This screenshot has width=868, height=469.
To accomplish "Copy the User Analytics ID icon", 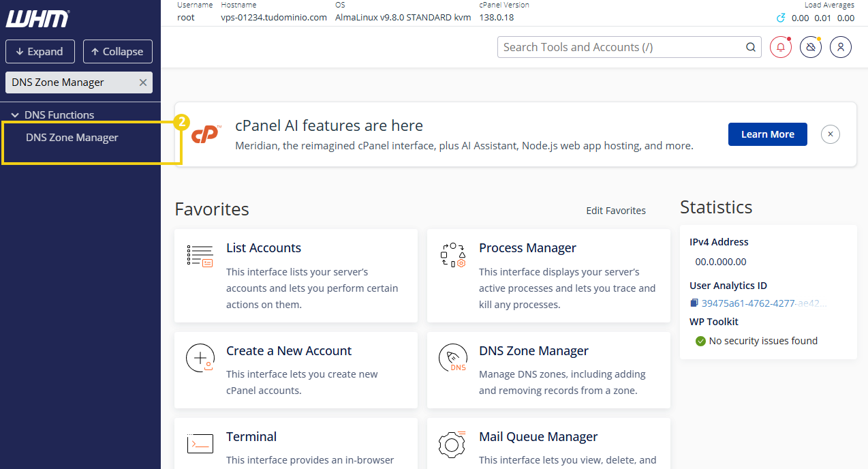I will click(x=694, y=303).
